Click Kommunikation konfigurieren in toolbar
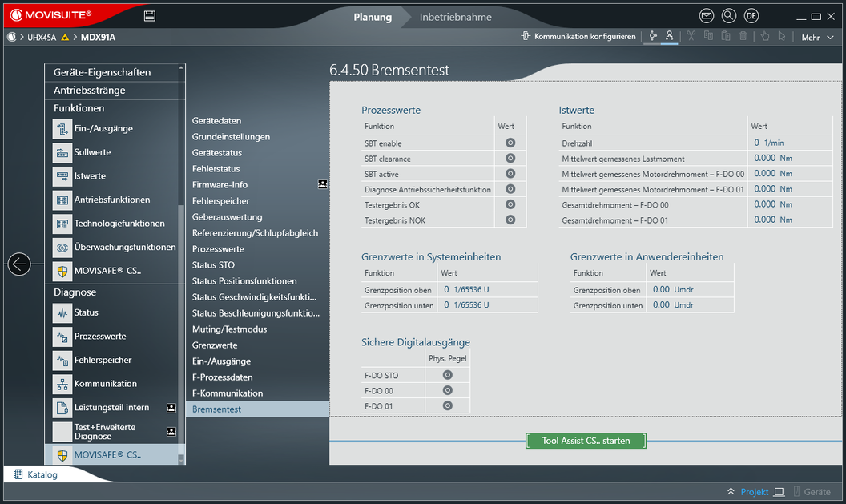This screenshot has height=504, width=846. coord(578,37)
